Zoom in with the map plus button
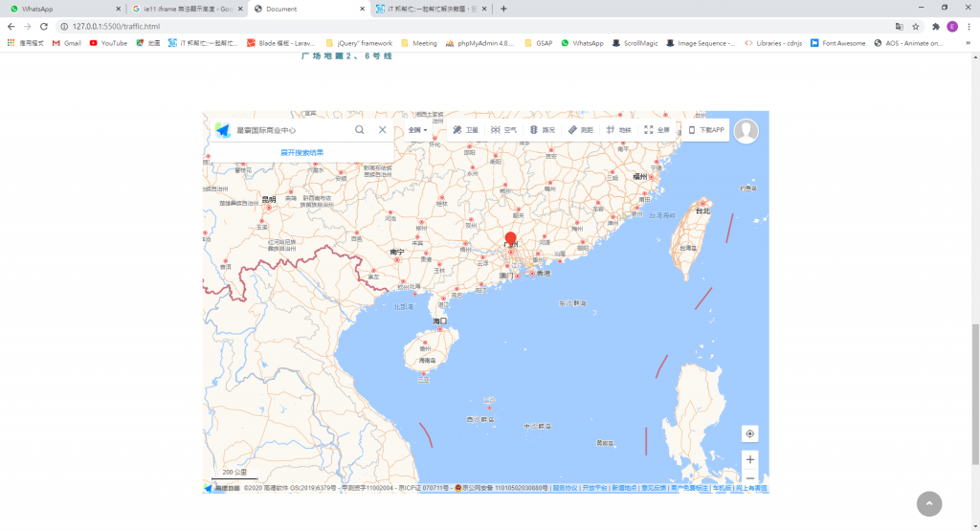 click(x=750, y=460)
